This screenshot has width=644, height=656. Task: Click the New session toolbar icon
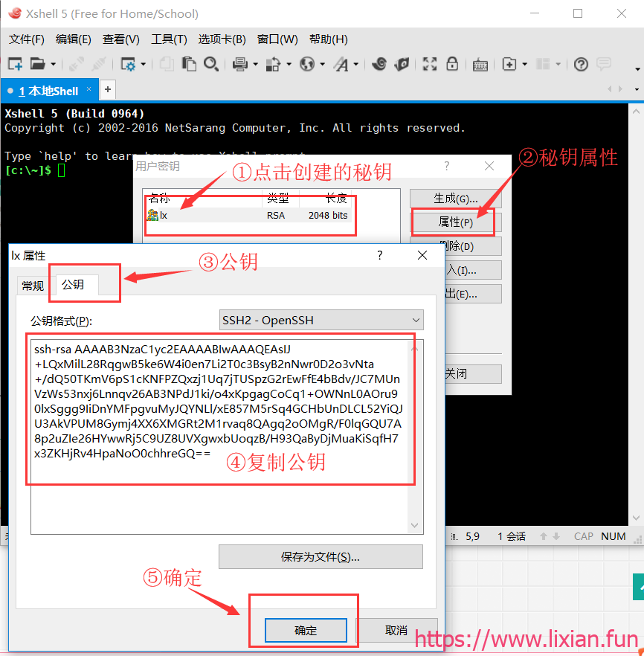pos(15,64)
